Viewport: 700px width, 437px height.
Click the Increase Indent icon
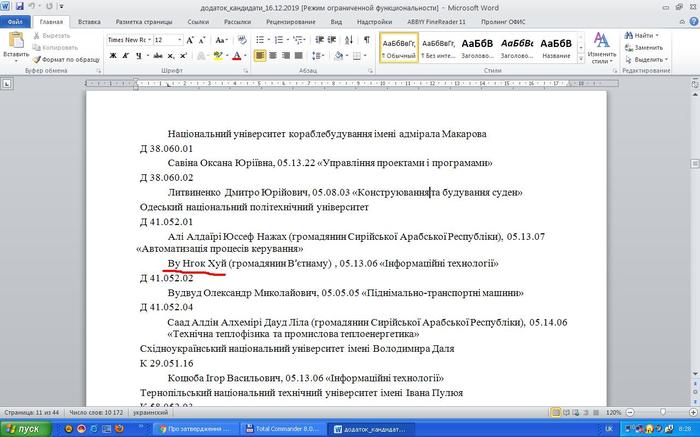(332, 40)
